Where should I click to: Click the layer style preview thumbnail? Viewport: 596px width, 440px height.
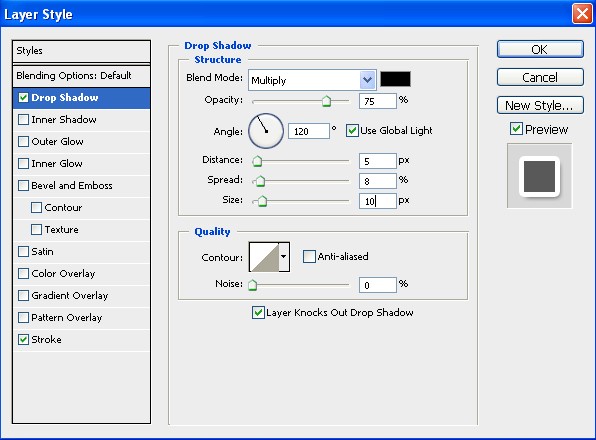point(539,176)
